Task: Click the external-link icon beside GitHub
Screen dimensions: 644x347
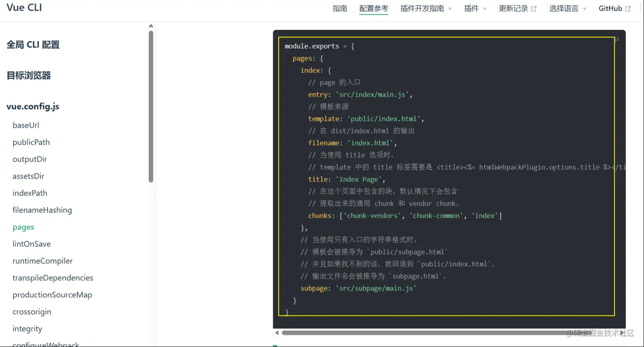Action: 628,9
